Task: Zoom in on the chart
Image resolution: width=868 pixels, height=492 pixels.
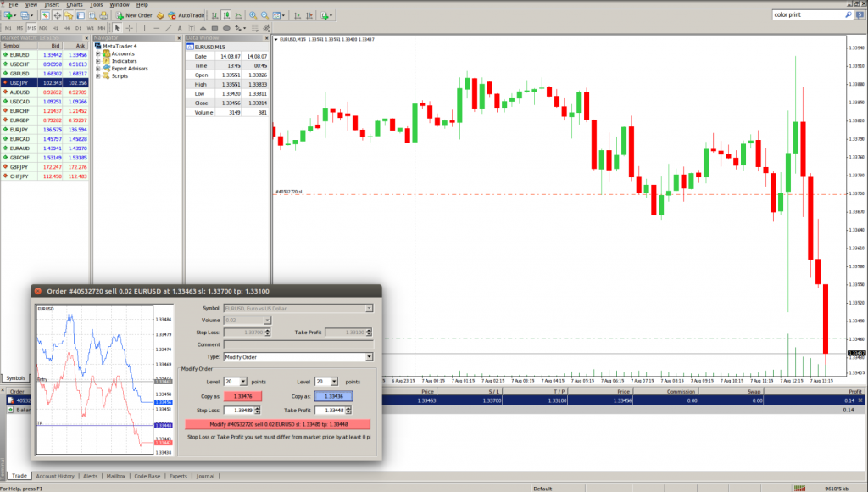Action: (253, 15)
